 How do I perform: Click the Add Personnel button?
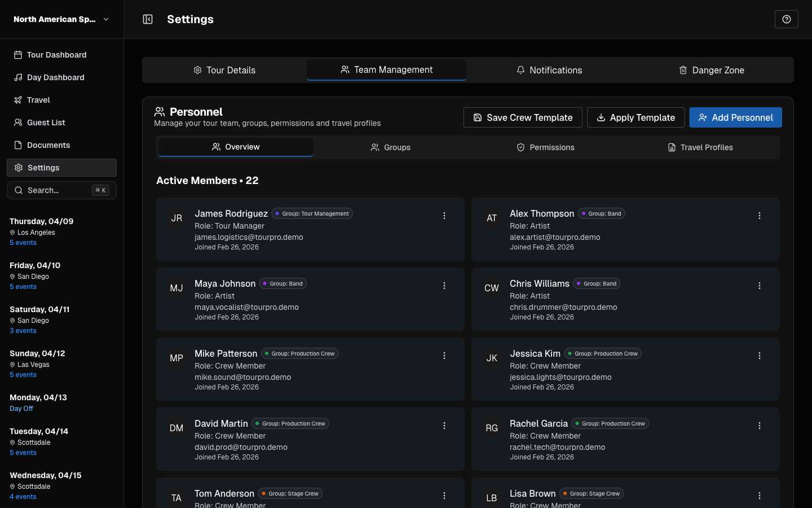pos(735,117)
